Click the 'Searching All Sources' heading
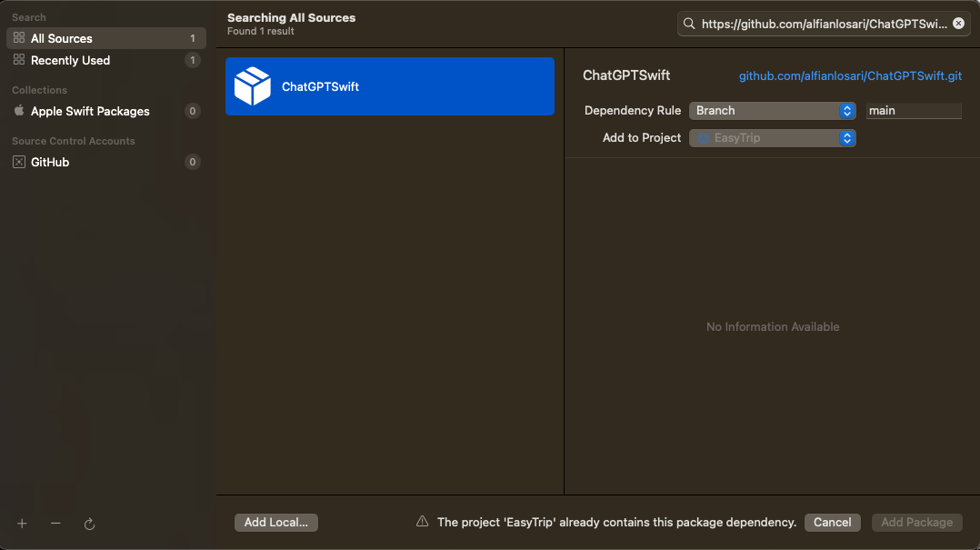The image size is (980, 550). click(291, 17)
